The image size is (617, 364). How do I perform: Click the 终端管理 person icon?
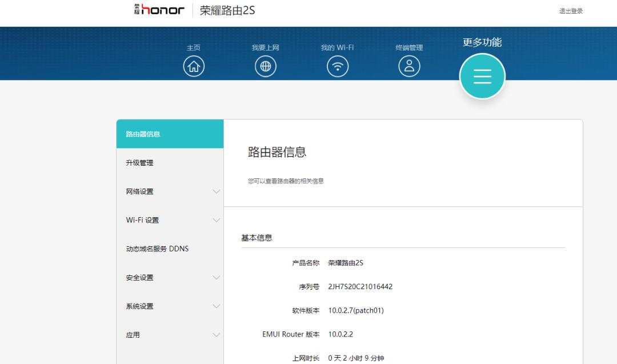409,66
